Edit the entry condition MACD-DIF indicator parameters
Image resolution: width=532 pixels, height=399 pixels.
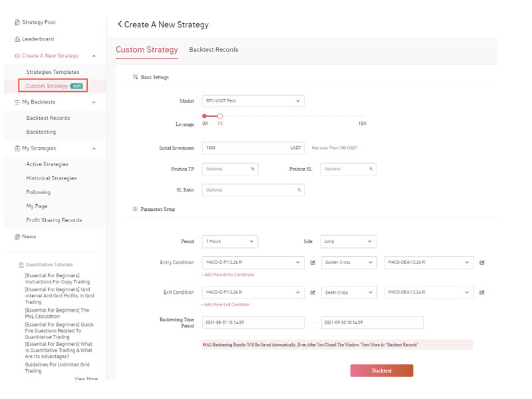(x=313, y=263)
